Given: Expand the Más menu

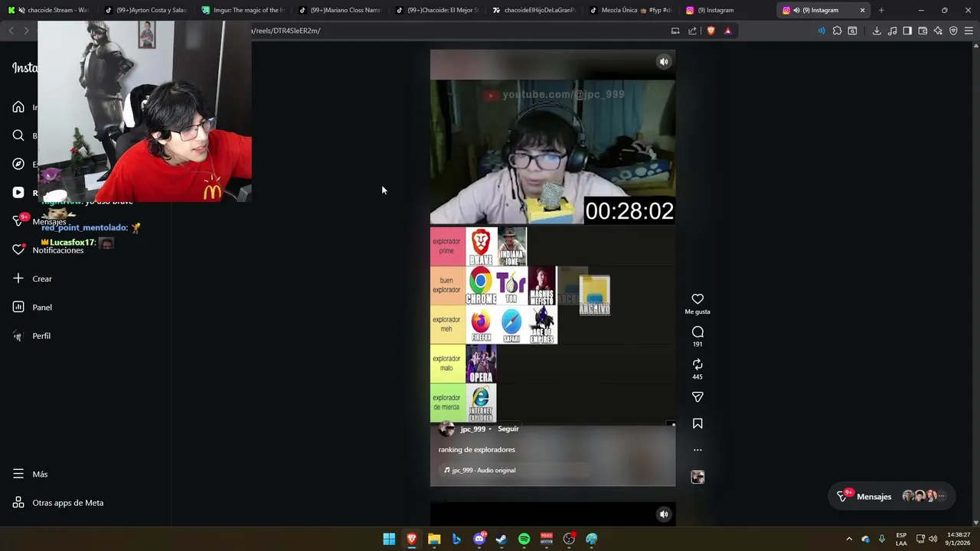Looking at the screenshot, I should point(30,474).
